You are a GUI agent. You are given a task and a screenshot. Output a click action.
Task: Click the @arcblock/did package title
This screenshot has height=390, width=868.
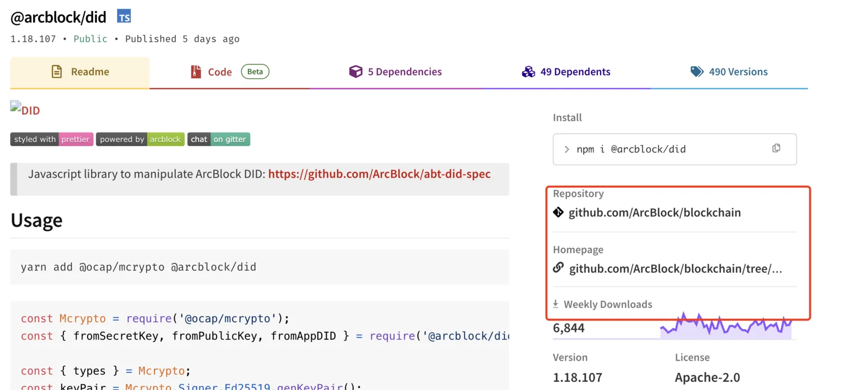(58, 17)
